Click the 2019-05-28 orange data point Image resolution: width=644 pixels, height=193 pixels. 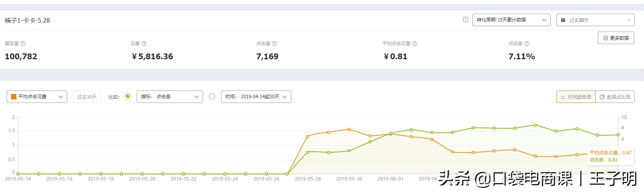click(x=308, y=136)
